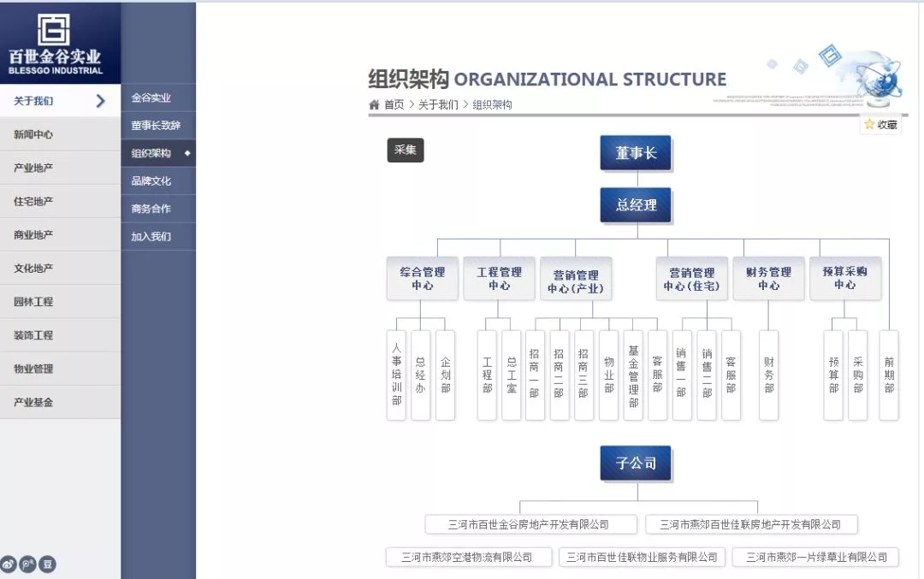This screenshot has height=579, width=924.
Task: Open the 三河市百世金谷房地产开发有限公司 link
Action: tap(530, 523)
